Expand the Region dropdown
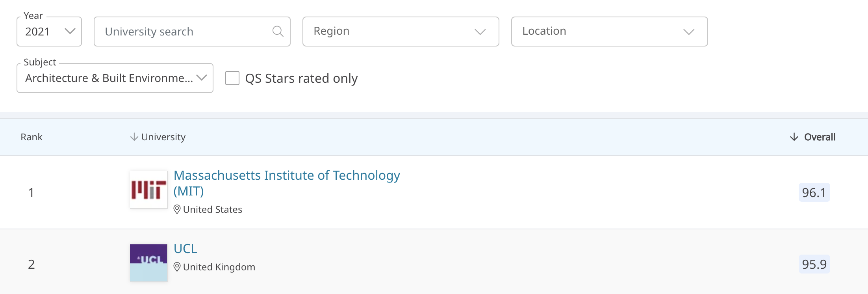 (401, 32)
